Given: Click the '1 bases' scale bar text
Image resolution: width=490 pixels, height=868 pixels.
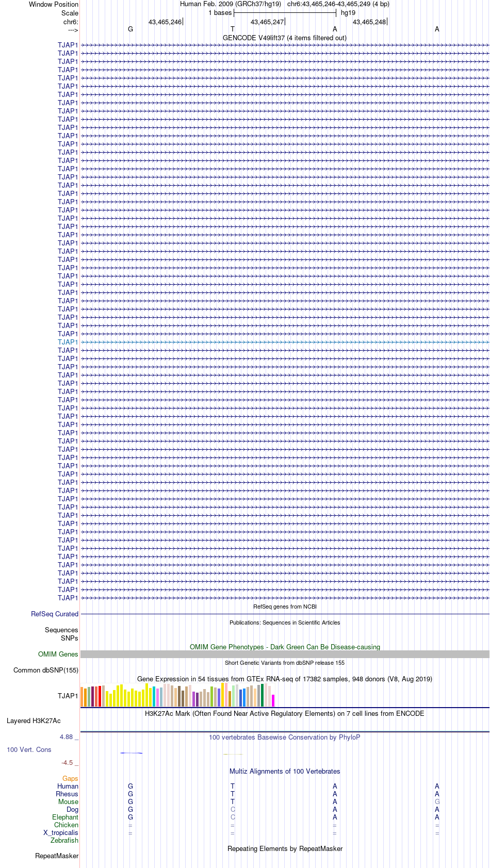Looking at the screenshot, I should [x=220, y=13].
